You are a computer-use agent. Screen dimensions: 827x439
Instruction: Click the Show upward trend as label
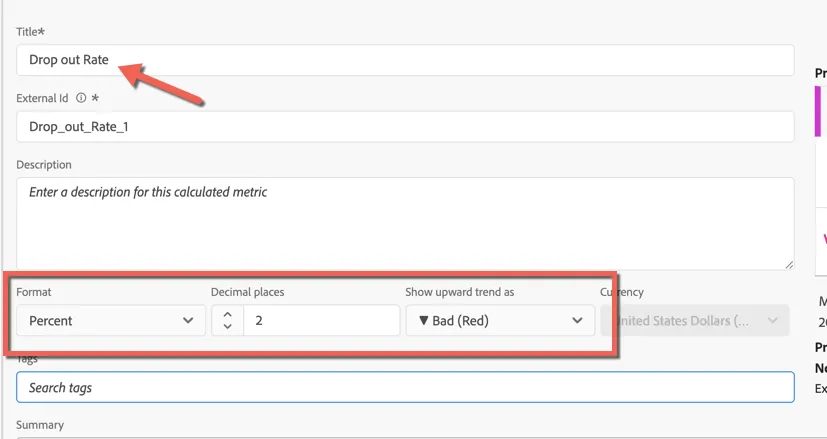click(459, 292)
